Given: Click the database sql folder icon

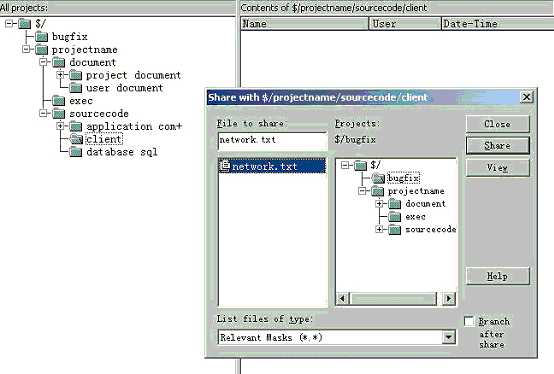Looking at the screenshot, I should [x=76, y=152].
